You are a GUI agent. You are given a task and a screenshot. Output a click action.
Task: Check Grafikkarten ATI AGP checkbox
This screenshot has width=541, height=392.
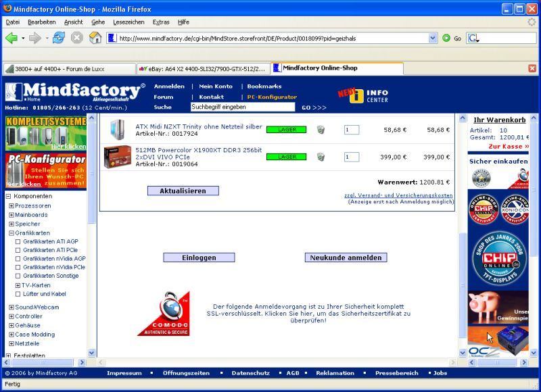point(18,242)
